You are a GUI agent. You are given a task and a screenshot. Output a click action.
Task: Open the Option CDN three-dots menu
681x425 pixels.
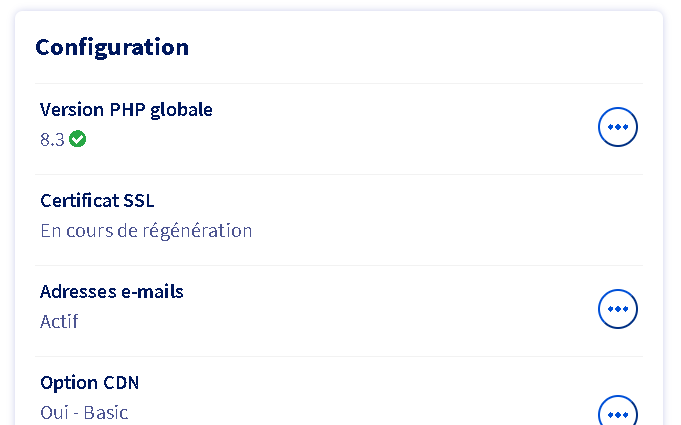point(617,413)
